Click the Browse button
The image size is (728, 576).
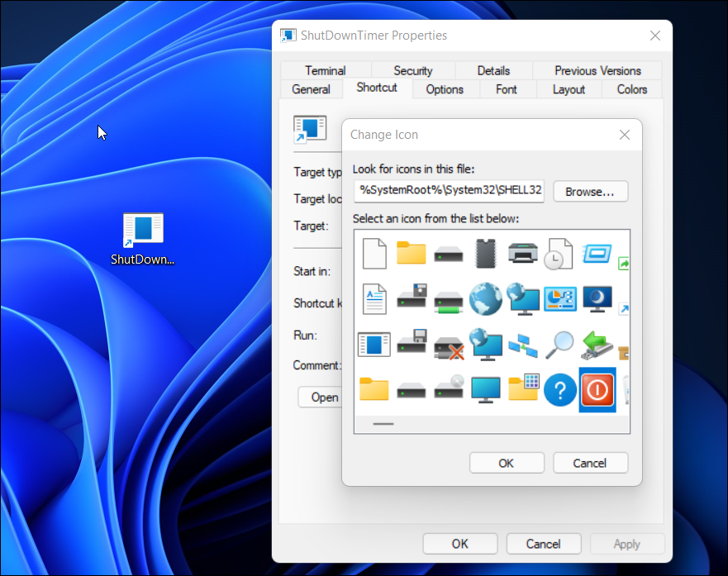[x=590, y=191]
